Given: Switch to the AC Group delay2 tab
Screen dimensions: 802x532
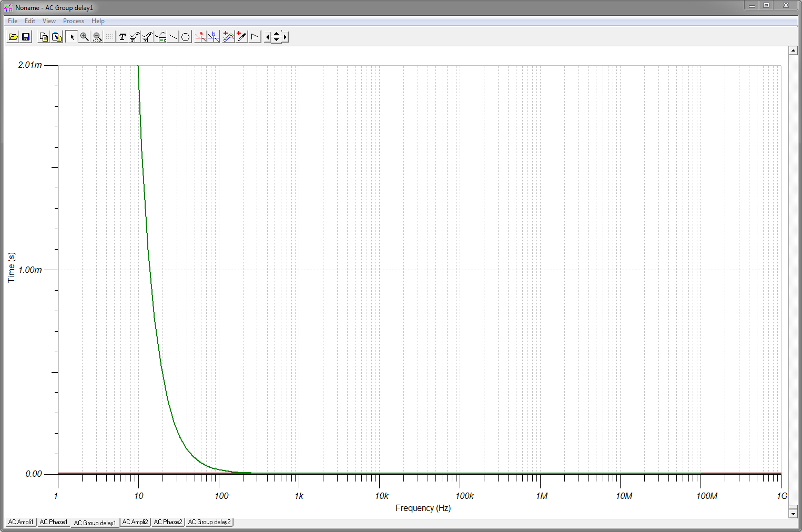Looking at the screenshot, I should tap(209, 522).
